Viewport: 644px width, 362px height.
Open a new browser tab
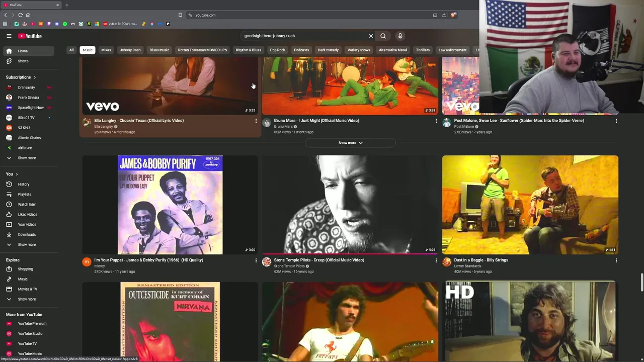(66, 5)
